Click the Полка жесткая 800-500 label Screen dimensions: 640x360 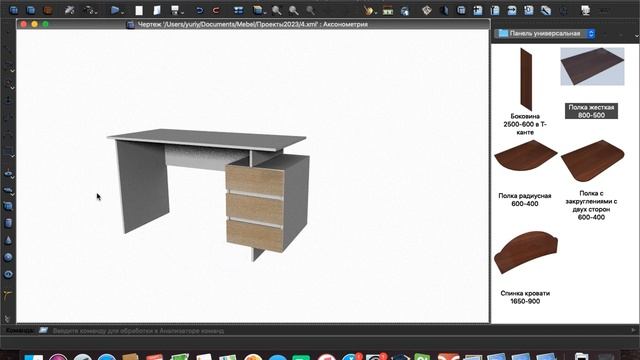(x=591, y=111)
